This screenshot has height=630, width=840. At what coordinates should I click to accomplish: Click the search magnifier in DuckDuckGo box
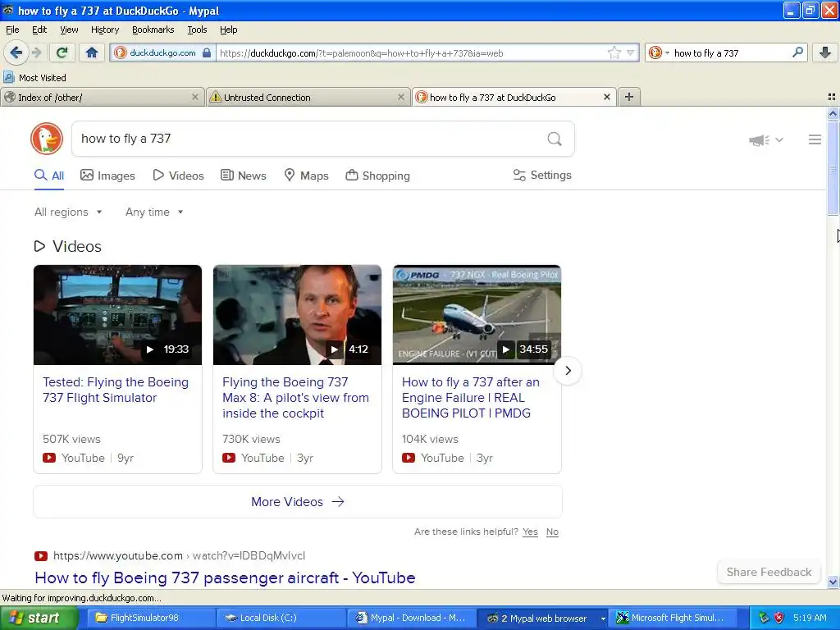555,139
